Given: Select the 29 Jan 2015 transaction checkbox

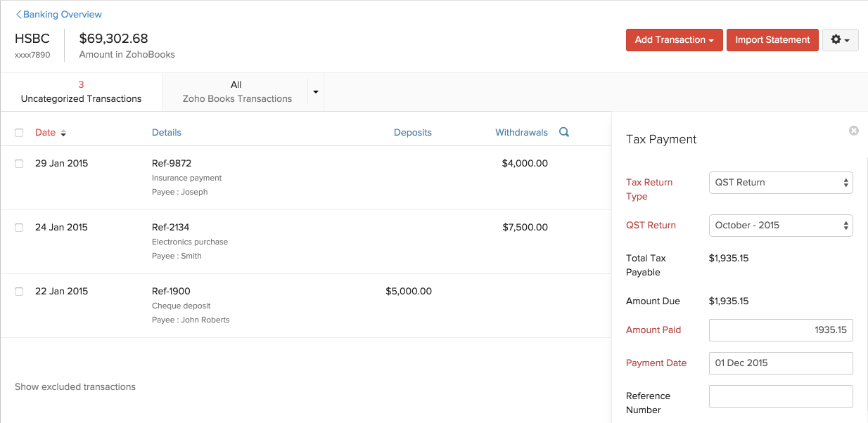Looking at the screenshot, I should click(x=19, y=164).
